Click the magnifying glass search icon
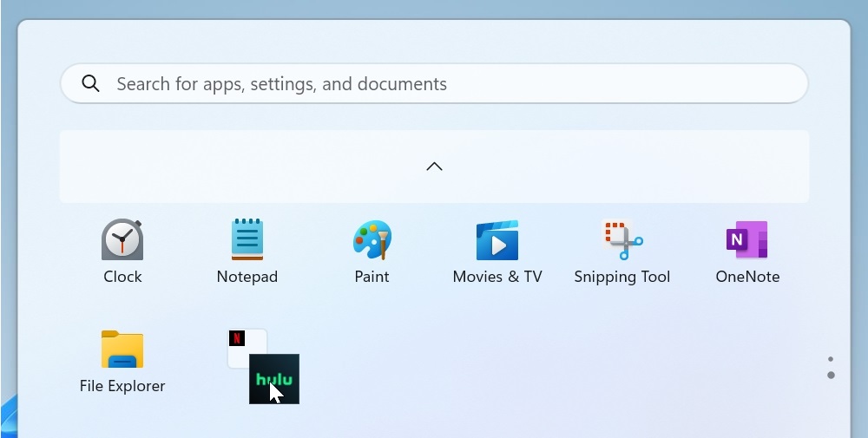The height and width of the screenshot is (438, 868). point(91,83)
